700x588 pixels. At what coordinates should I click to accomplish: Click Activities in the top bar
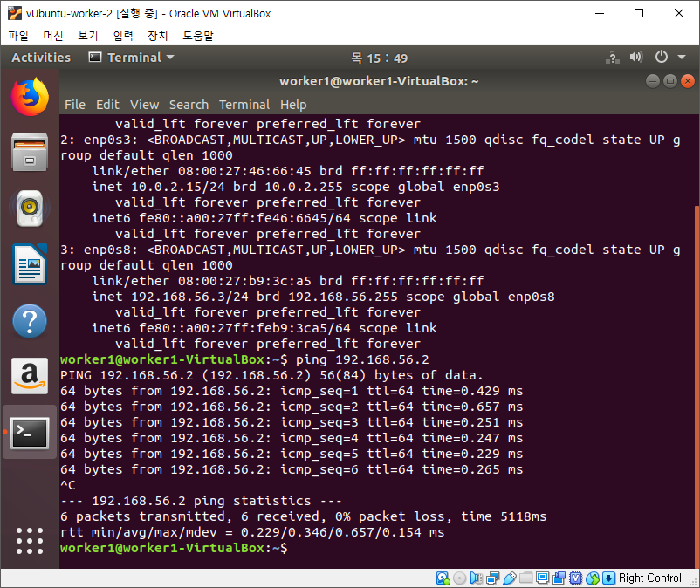(x=41, y=58)
